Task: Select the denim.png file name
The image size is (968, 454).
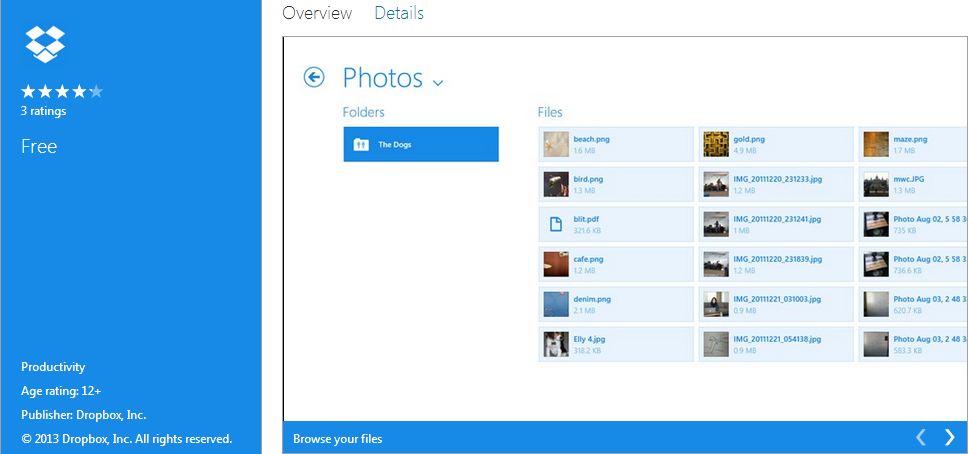Action: point(592,300)
